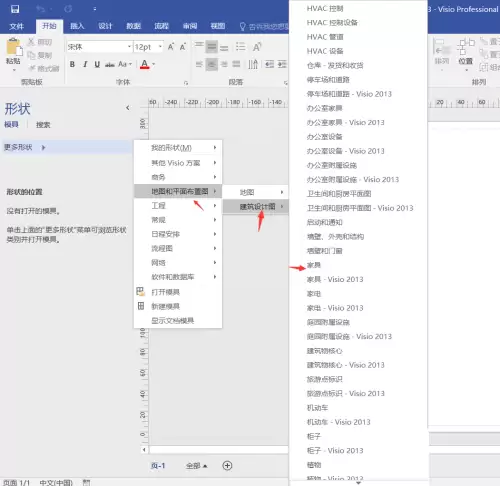Click the left arrow of the horizontal scrollbar
This screenshot has height=486, width=500.
(144, 450)
